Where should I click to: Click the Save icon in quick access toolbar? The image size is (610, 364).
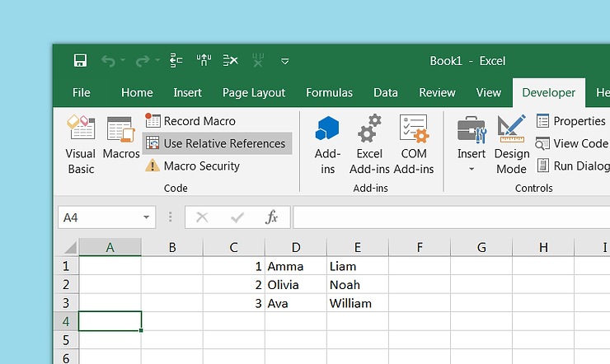[x=80, y=61]
